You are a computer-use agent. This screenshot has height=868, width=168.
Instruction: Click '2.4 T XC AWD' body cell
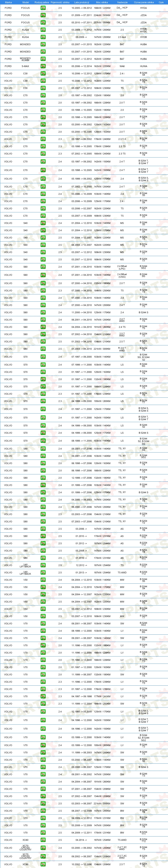pos(122,849)
